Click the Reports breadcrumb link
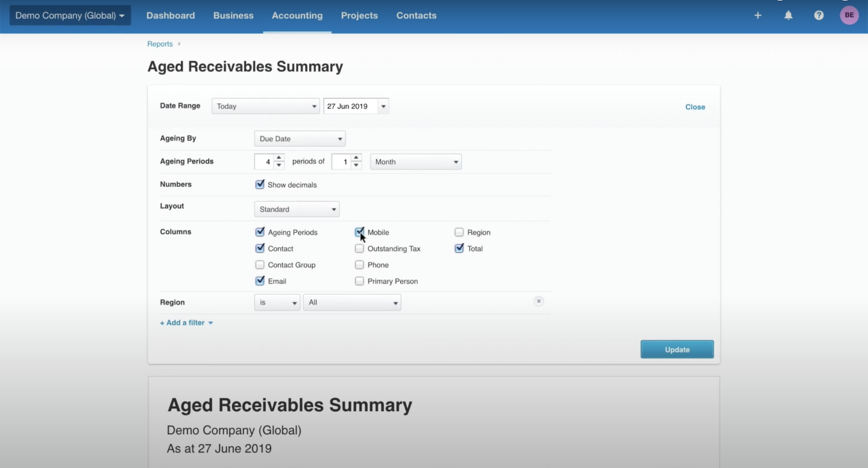The image size is (868, 468). tap(160, 44)
